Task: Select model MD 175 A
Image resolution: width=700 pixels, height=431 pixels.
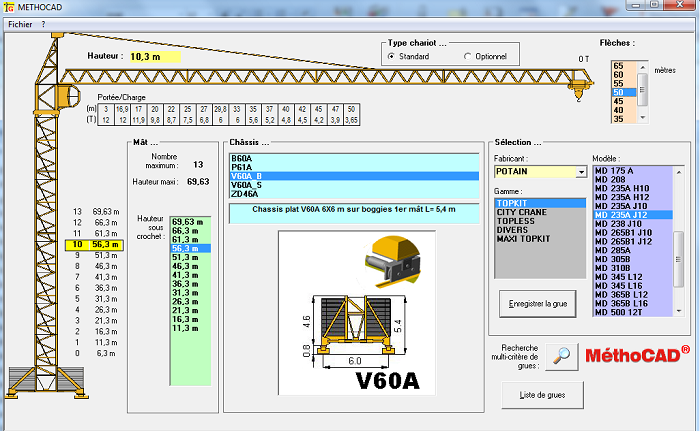Action: (633, 171)
